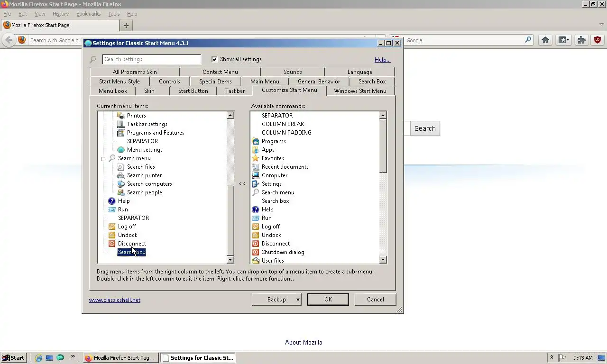This screenshot has height=364, width=607.
Task: Click the Firefox back arrow button
Action: coord(9,40)
